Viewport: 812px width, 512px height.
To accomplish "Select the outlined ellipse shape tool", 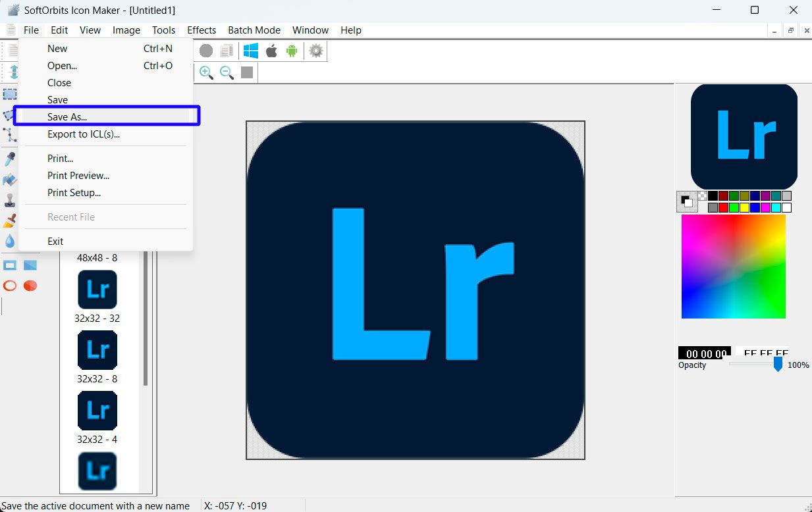I will [x=10, y=286].
